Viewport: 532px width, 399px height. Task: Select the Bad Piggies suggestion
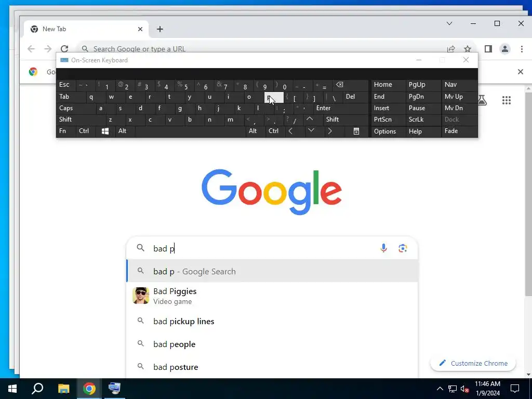[272, 296]
